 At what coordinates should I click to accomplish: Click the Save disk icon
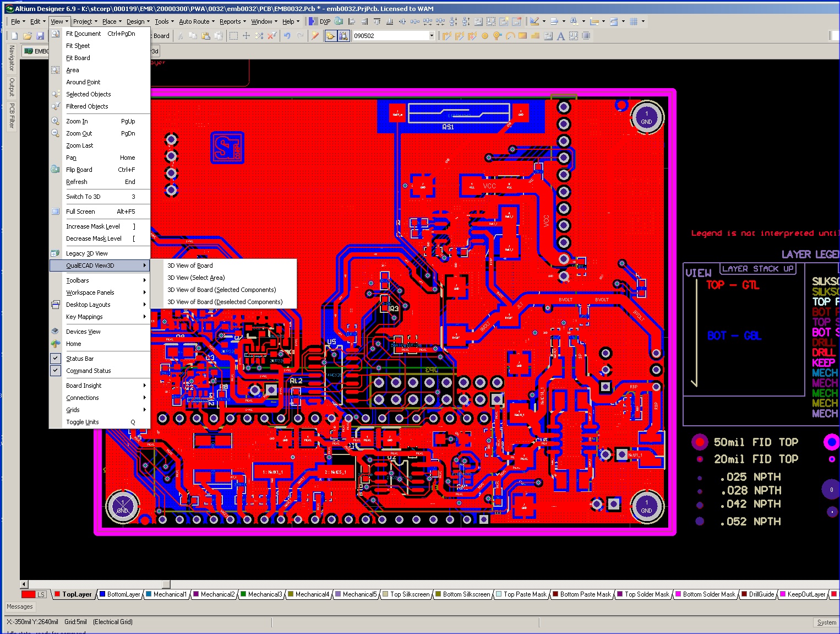point(40,36)
